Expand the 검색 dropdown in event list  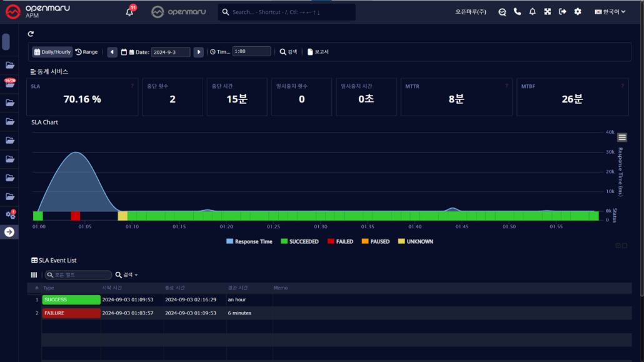point(127,275)
